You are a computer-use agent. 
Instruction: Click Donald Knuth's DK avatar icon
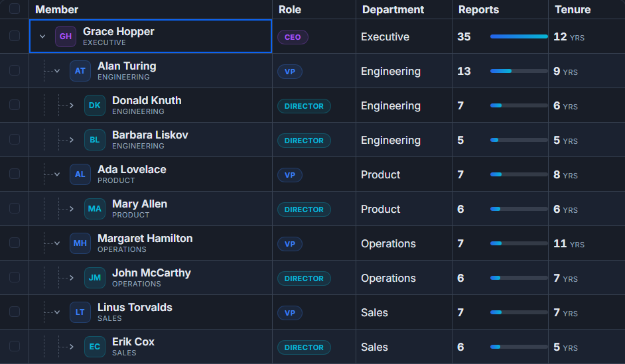click(x=95, y=105)
